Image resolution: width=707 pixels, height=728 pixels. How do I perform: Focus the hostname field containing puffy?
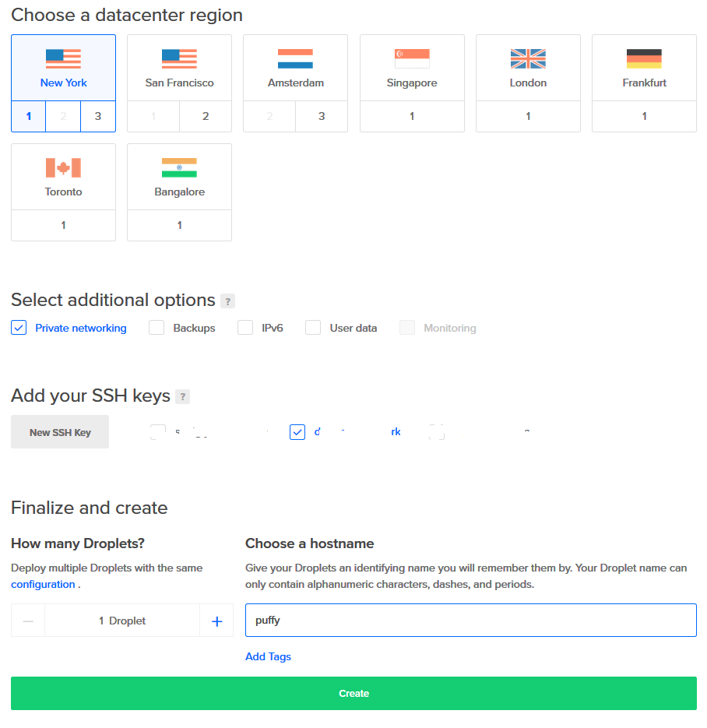(471, 621)
